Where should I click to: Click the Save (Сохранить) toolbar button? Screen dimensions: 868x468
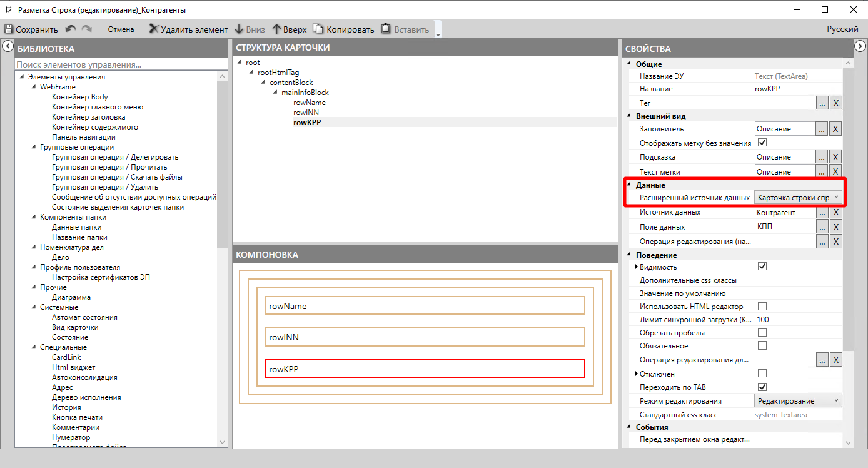(31, 29)
